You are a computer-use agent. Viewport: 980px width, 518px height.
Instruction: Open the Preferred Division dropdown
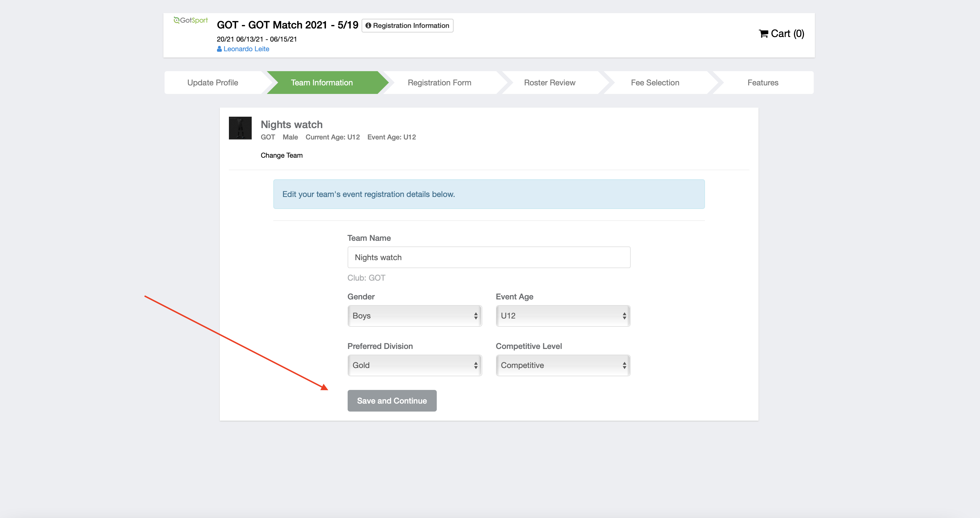pos(415,365)
